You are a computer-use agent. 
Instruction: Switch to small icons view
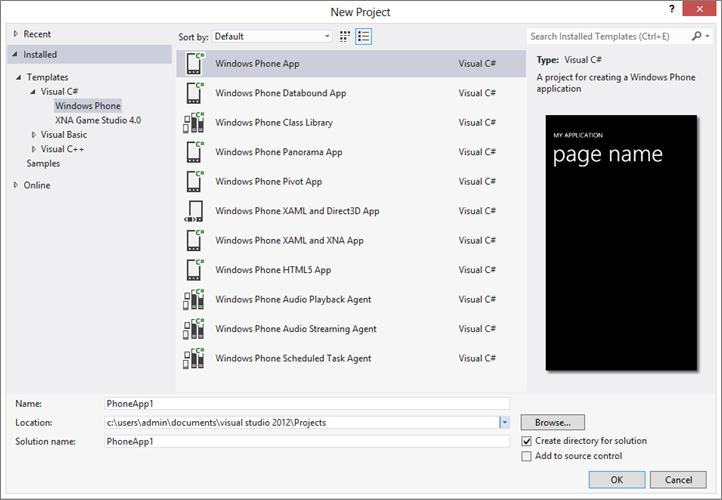(344, 36)
